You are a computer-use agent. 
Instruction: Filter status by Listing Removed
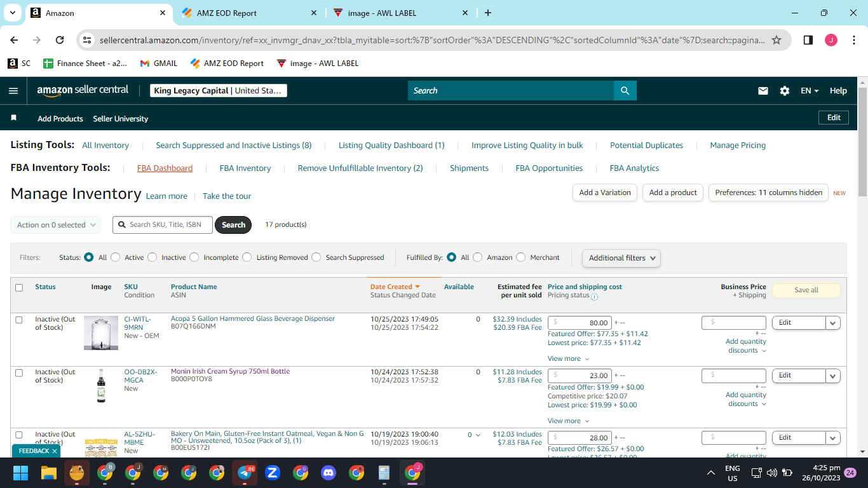[247, 257]
